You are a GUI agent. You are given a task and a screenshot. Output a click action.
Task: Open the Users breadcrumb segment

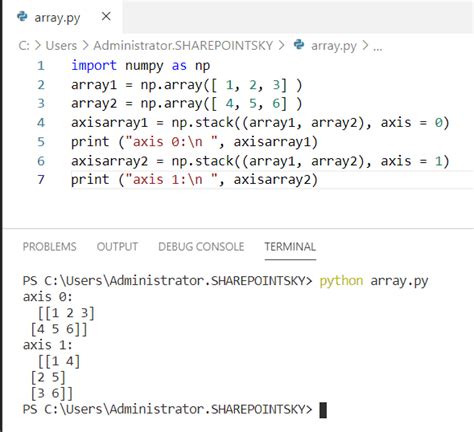[61, 45]
